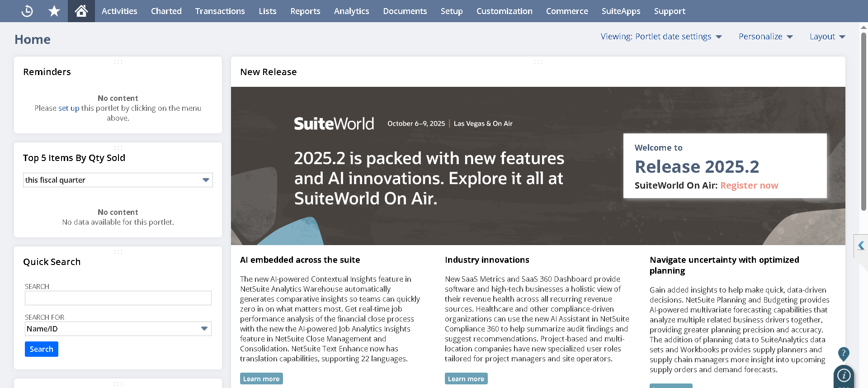868x388 pixels.
Task: Open the Viewing: Portlet date settings menu
Action: [x=661, y=37]
